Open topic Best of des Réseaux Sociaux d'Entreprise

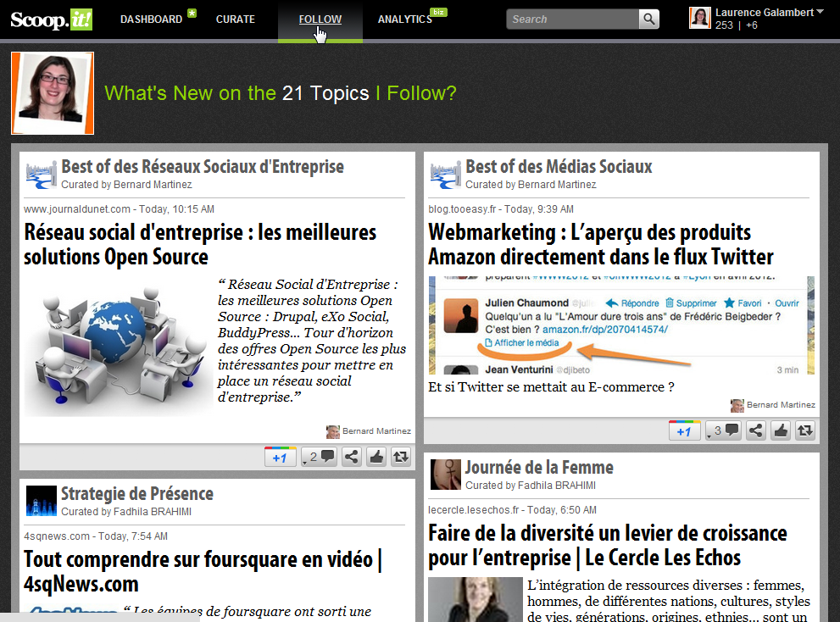click(203, 167)
